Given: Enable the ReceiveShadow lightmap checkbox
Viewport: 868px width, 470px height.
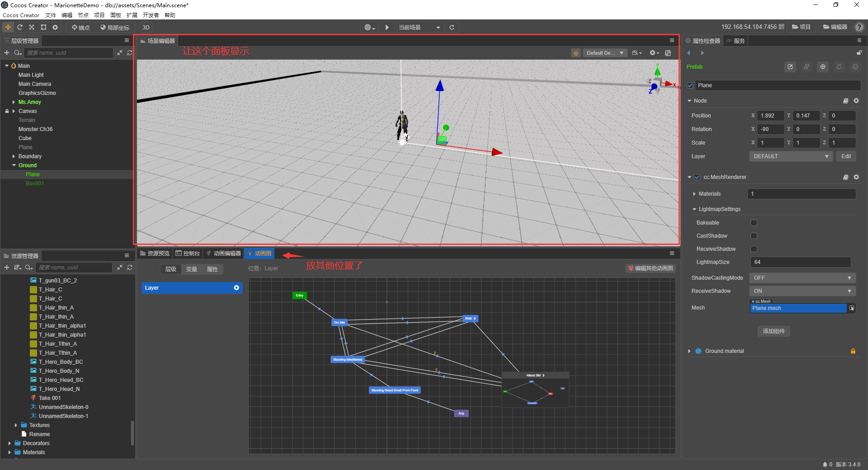Looking at the screenshot, I should [754, 249].
